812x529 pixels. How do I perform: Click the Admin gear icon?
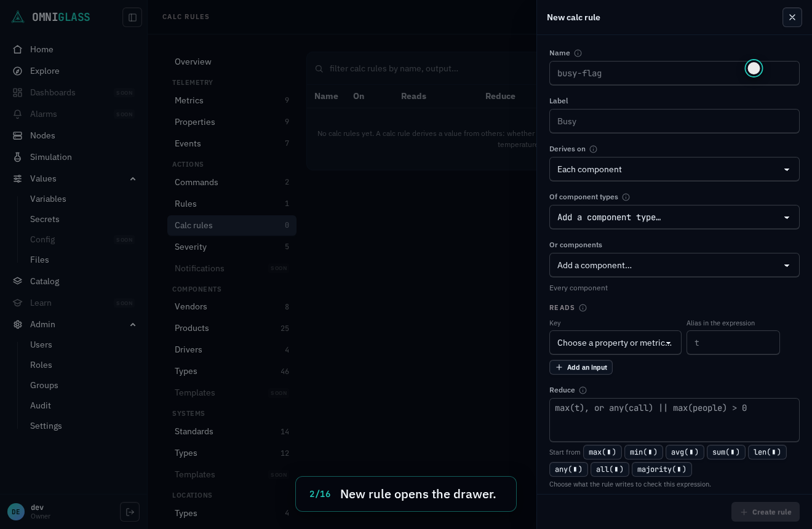coord(18,324)
